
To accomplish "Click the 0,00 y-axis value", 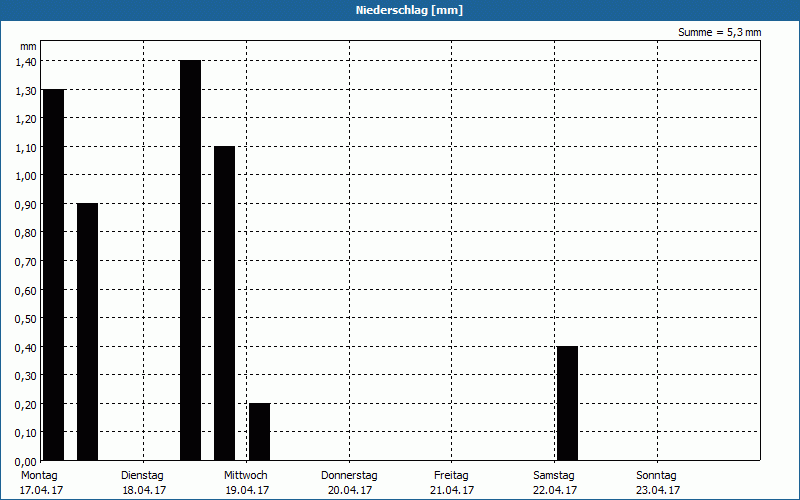I will coord(26,462).
